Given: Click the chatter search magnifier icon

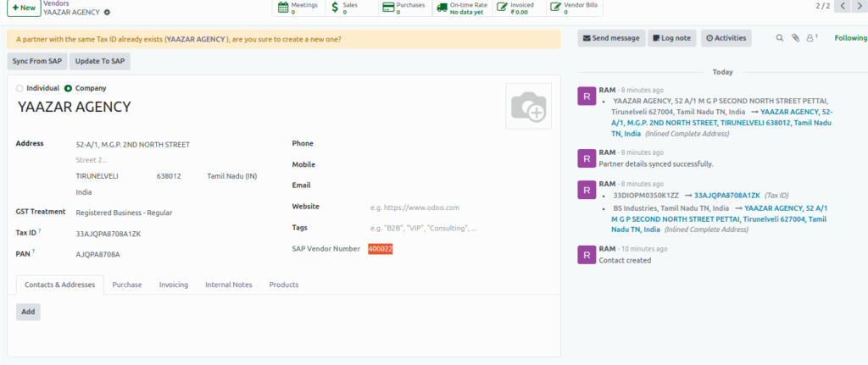Looking at the screenshot, I should point(780,38).
